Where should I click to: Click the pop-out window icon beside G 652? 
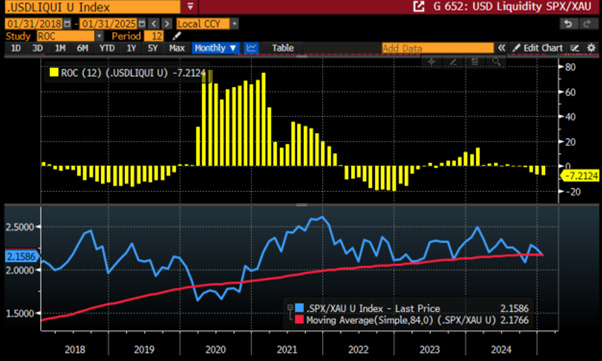(419, 7)
